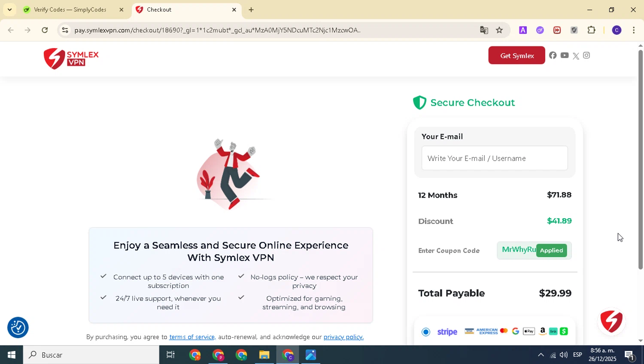Click the page vertical scrollbar

641,160
